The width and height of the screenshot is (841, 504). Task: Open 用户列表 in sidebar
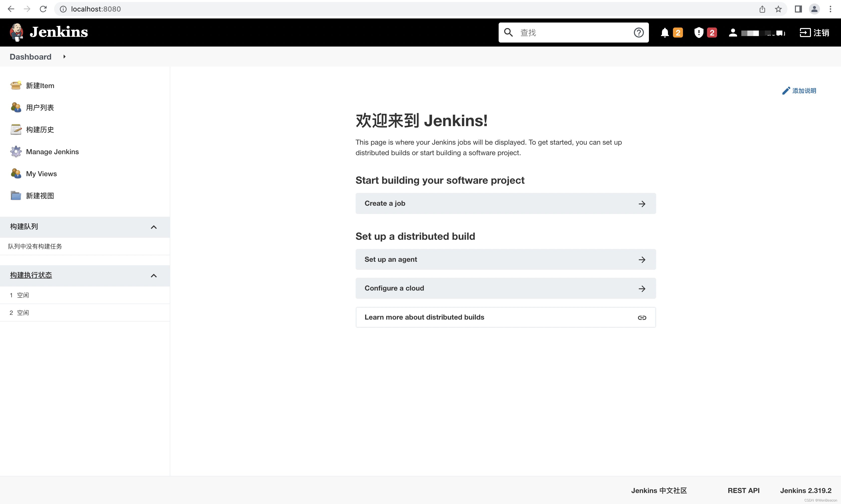click(x=40, y=108)
